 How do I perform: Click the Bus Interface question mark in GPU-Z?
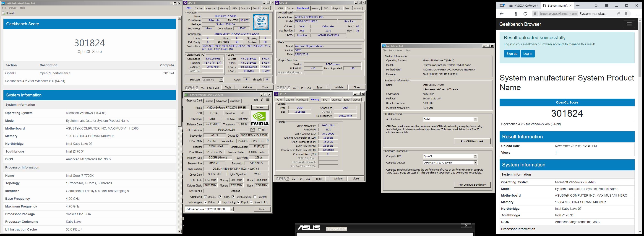click(x=268, y=141)
